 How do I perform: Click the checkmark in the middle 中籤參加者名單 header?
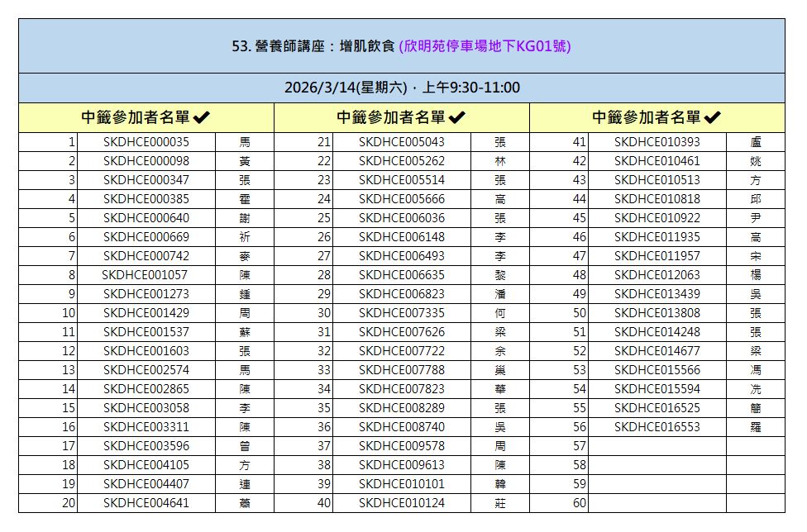pyautogui.click(x=456, y=118)
